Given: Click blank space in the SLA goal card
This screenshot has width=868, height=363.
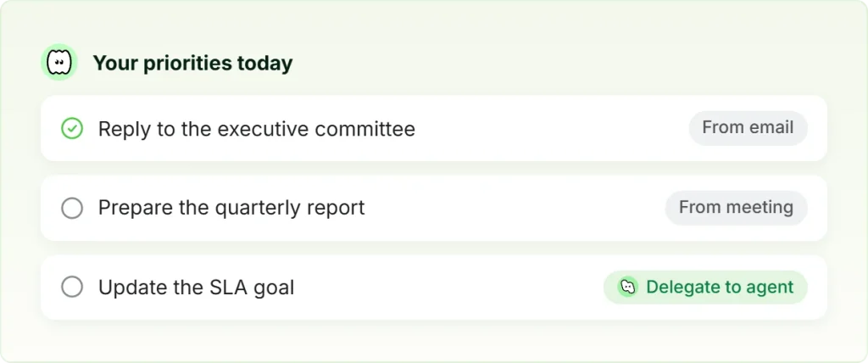Looking at the screenshot, I should pos(448,288).
